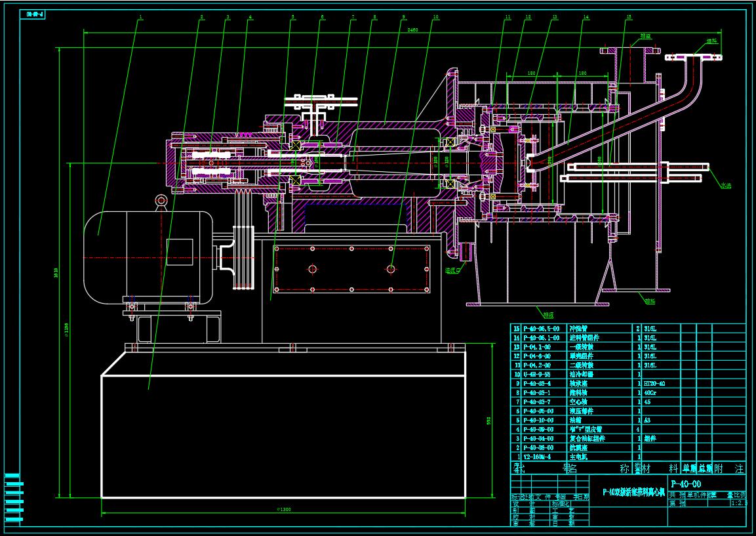Select part number P-40-04-00 in parts list
The image size is (756, 536).
tap(538, 438)
